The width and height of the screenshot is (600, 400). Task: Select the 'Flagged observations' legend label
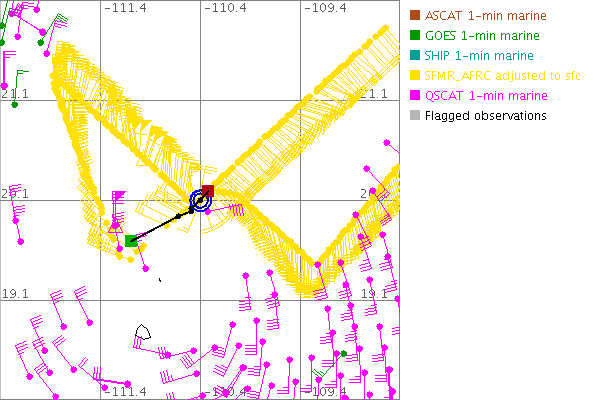pyautogui.click(x=485, y=116)
